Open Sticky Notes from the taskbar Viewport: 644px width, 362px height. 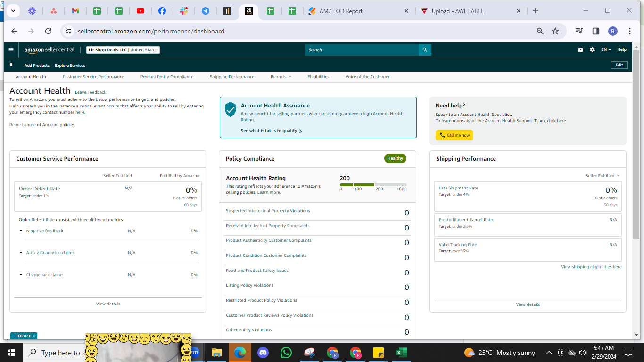pos(379,353)
